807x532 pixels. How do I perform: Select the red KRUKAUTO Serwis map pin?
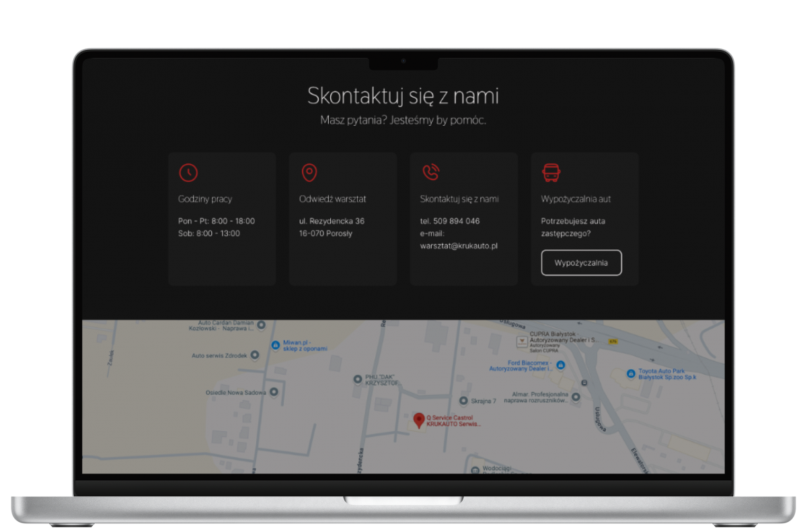pos(419,420)
